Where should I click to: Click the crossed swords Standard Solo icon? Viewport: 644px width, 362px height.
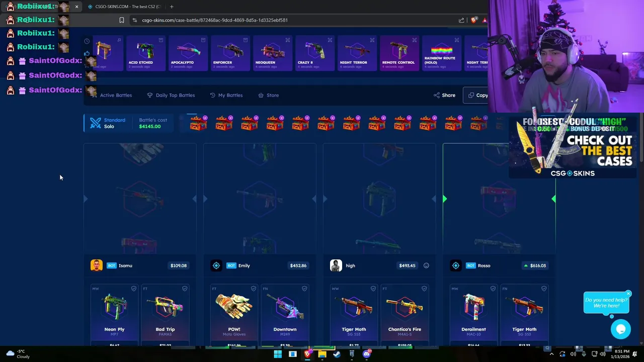pos(95,123)
